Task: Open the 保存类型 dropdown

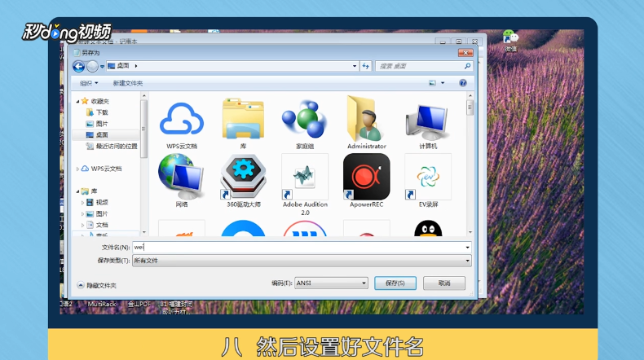Action: [467, 261]
